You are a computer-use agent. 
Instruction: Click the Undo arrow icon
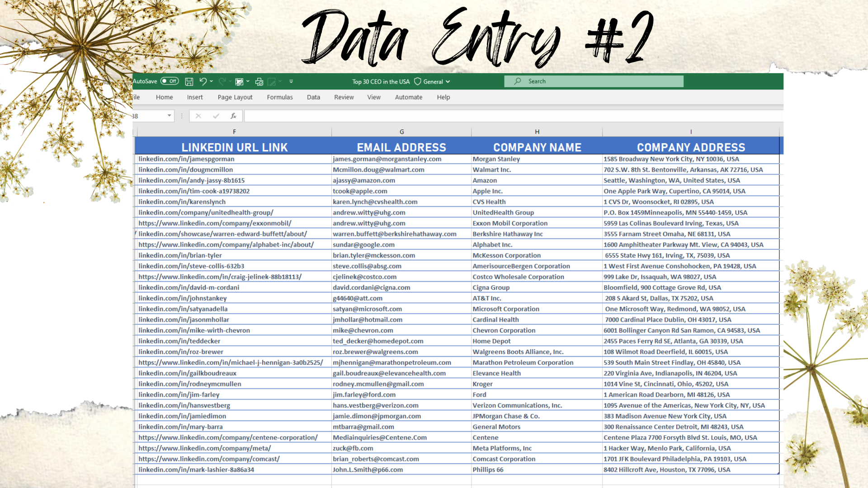(x=203, y=81)
